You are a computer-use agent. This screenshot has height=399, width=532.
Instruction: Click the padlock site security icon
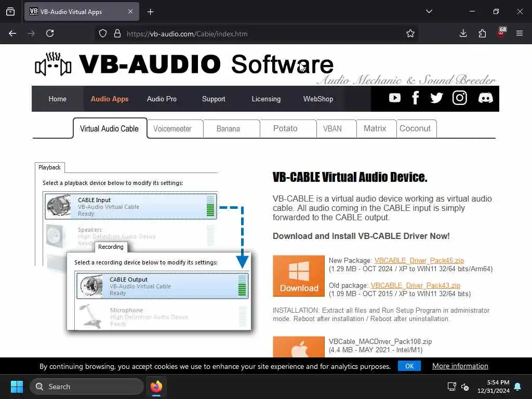(x=117, y=34)
